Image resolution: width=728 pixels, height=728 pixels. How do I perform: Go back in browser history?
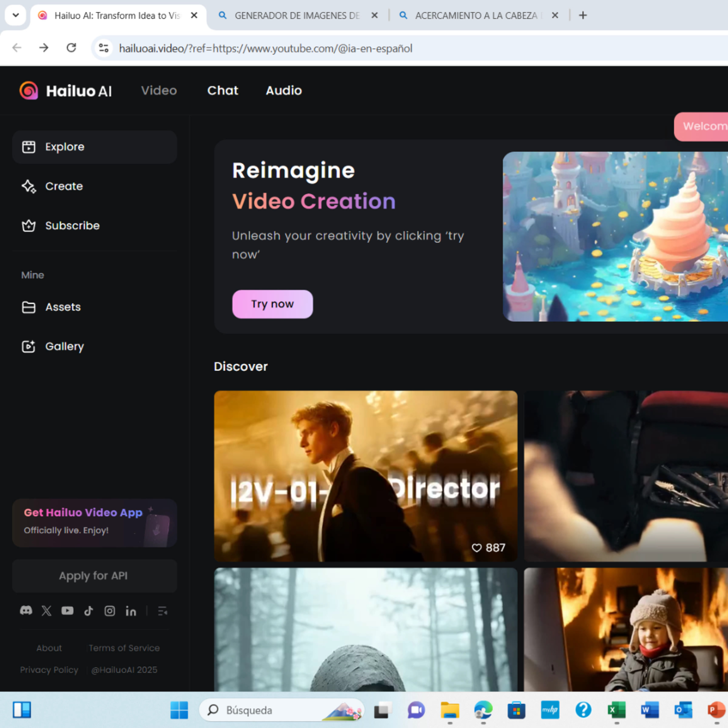tap(17, 48)
